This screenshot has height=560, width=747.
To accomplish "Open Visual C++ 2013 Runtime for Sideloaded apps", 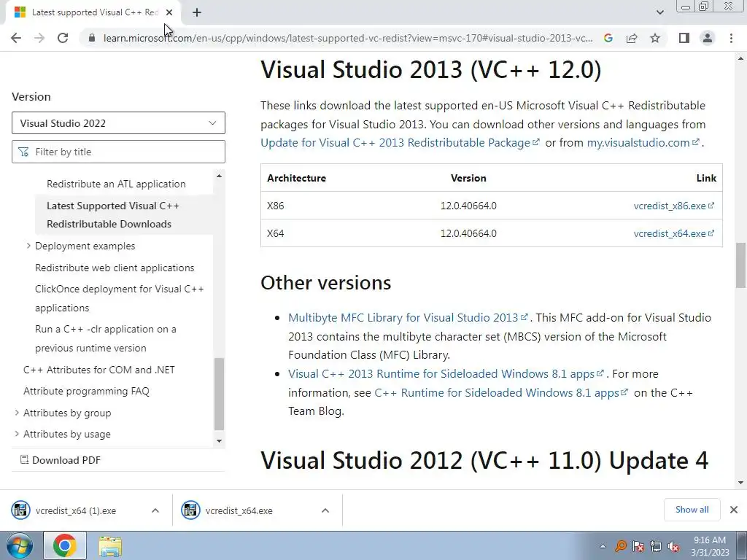I will click(x=446, y=374).
